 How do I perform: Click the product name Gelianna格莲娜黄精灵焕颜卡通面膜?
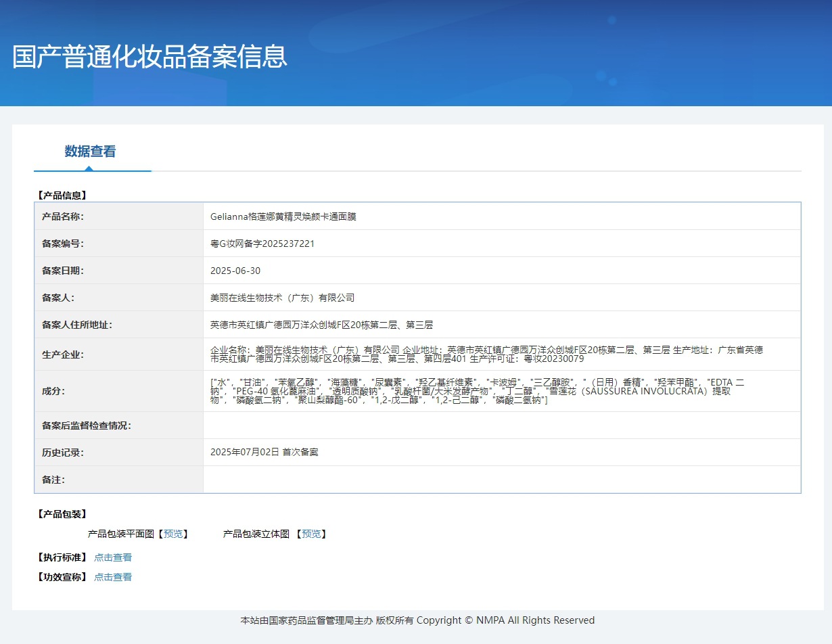pos(283,216)
